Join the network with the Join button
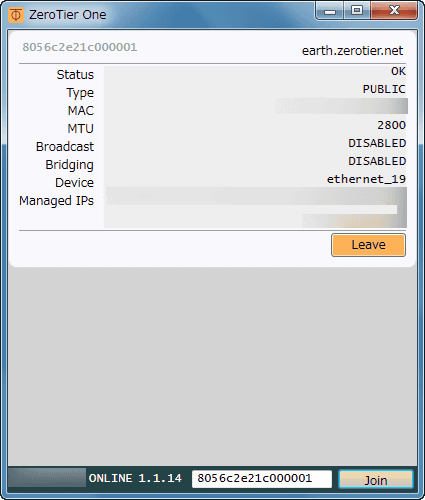 point(376,480)
